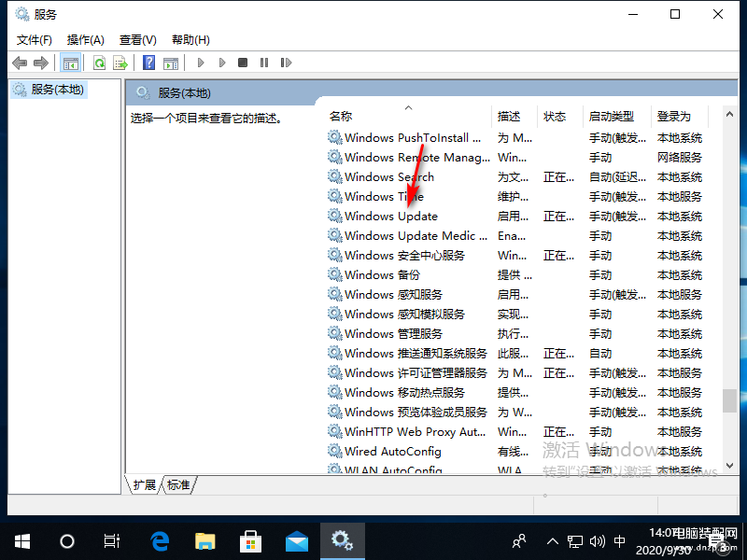This screenshot has height=560, width=747.
Task: Select the Windows 安全中心服务 entry
Action: (517, 255)
